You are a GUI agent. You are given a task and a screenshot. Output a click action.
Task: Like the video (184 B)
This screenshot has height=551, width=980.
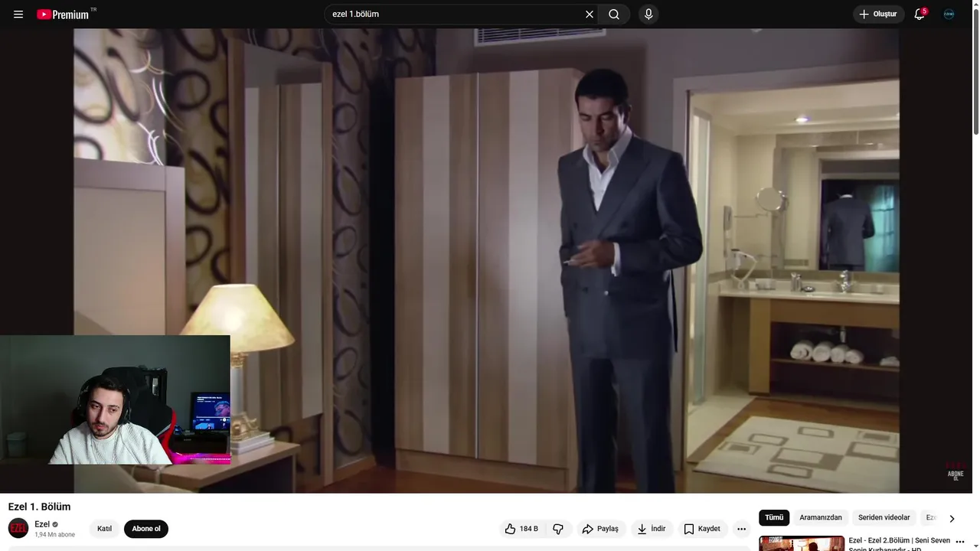[521, 529]
